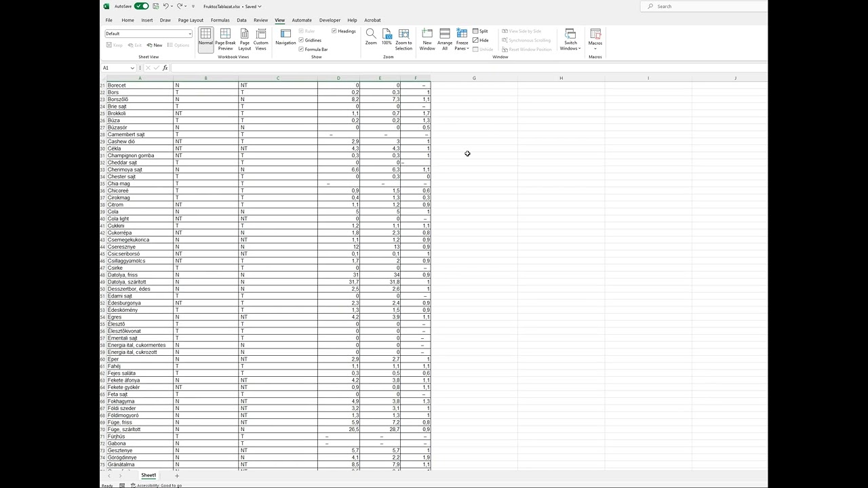
Task: Click the cell 'Cukorrépa'
Action: 140,232
